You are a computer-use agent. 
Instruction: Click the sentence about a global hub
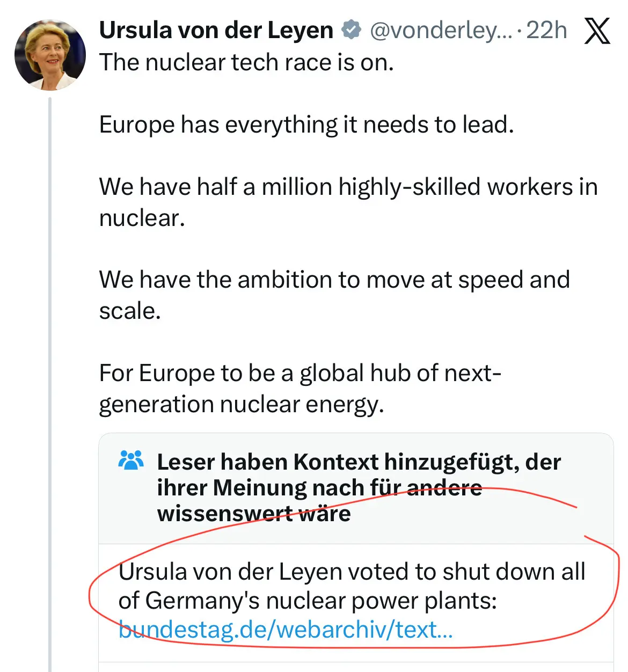[x=300, y=374]
